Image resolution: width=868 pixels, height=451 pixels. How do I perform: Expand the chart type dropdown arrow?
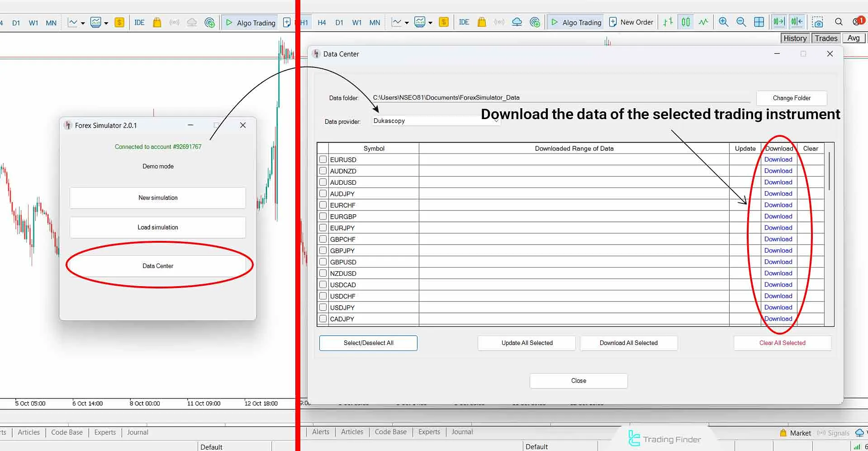tap(431, 22)
